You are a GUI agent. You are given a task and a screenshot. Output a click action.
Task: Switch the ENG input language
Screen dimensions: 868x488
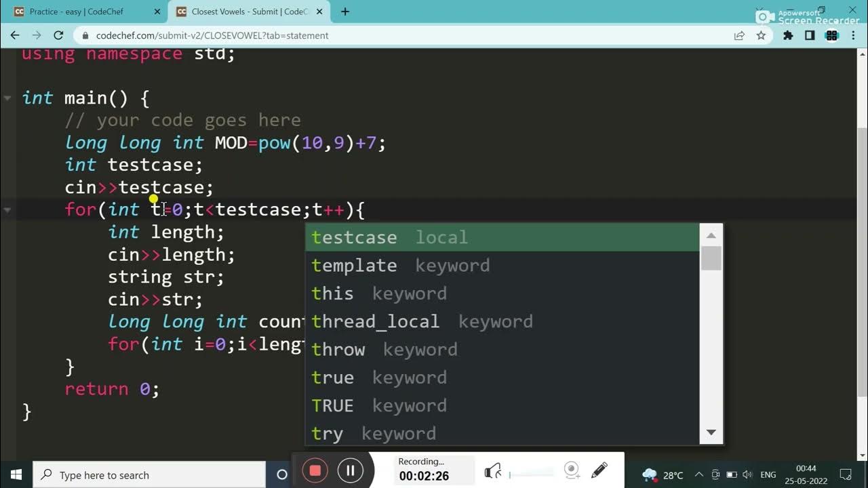(x=768, y=474)
